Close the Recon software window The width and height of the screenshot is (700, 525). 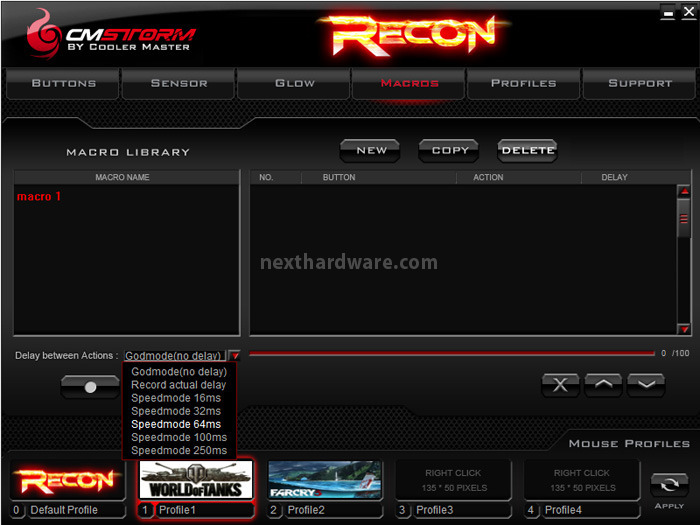click(689, 12)
